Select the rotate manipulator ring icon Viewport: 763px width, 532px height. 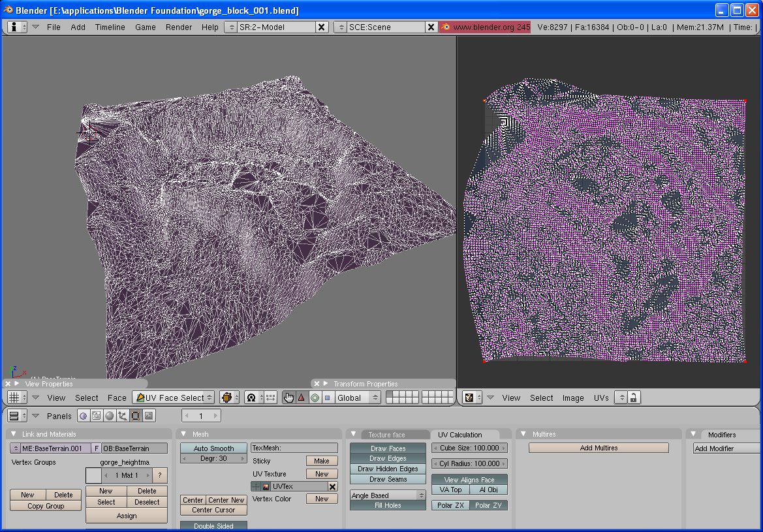[x=315, y=398]
